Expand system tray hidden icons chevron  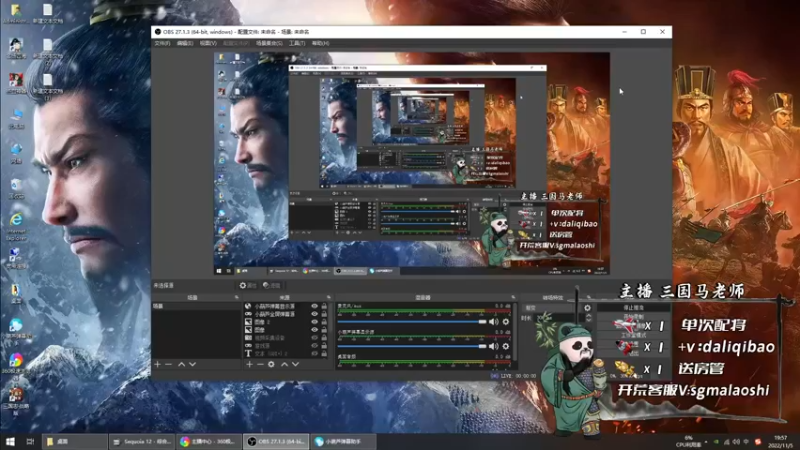tap(706, 441)
